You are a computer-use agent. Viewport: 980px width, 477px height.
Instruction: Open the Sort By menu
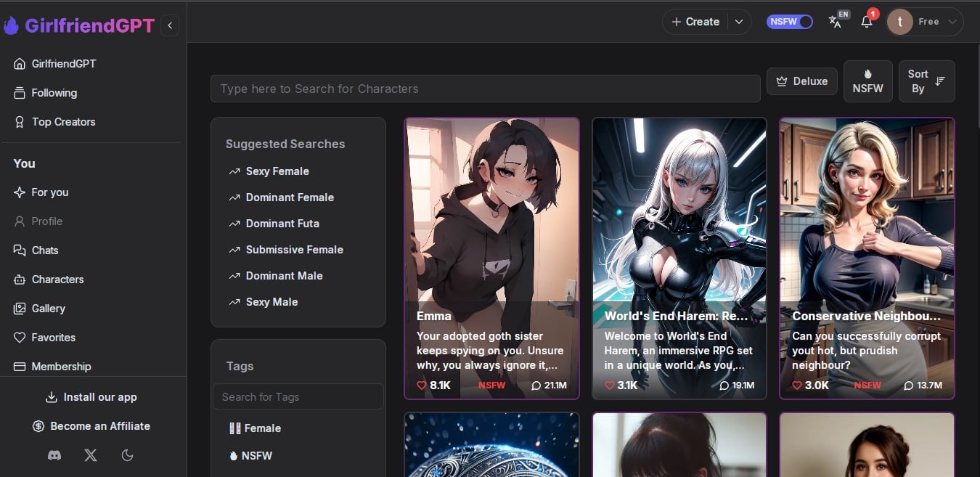927,81
